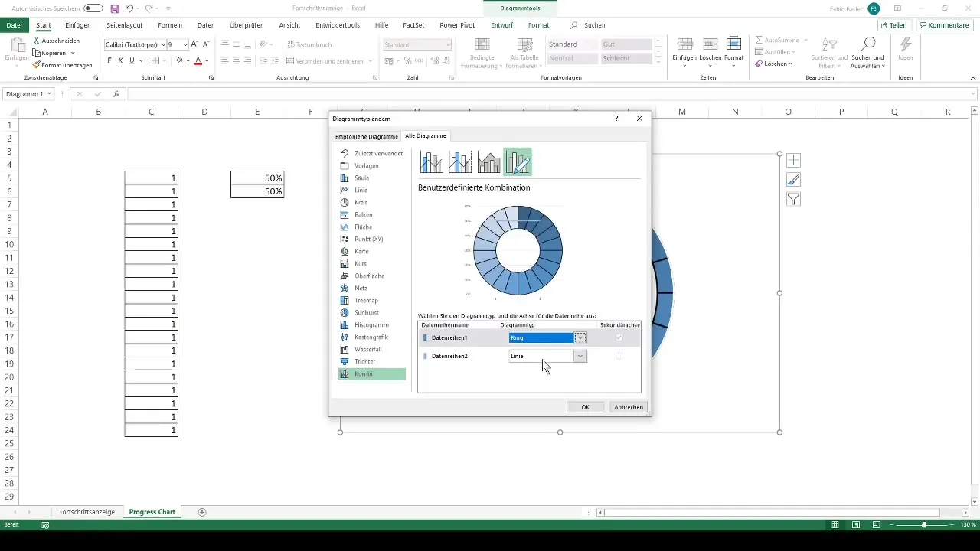Select the Kombi chart category
Image resolution: width=980 pixels, height=551 pixels.
coord(371,373)
